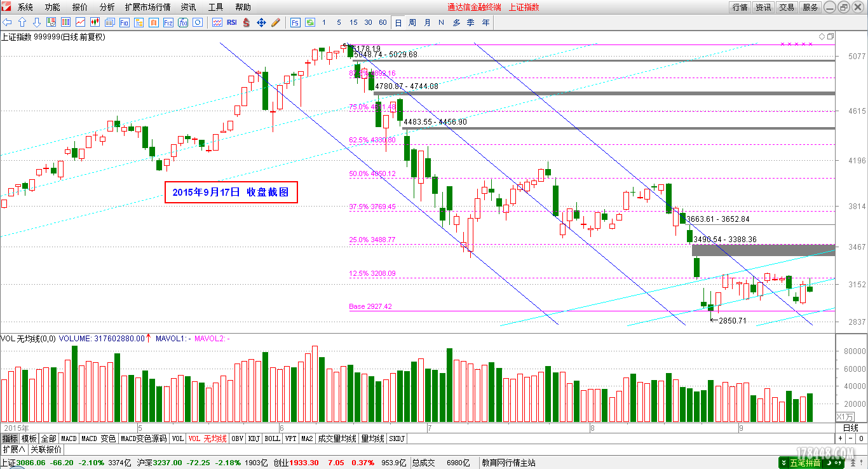This screenshot has width=868, height=469.
Task: Click the up arrow toolbar icon
Action: point(22,22)
